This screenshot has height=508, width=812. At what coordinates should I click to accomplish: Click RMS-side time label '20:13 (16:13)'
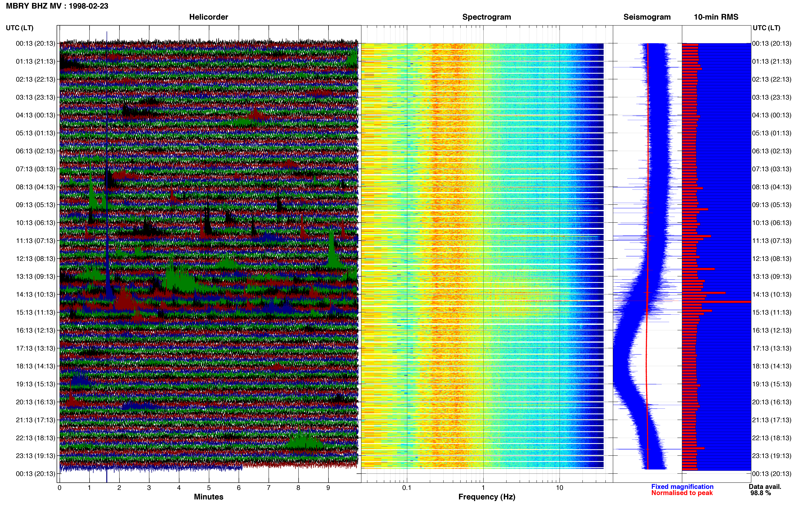[x=772, y=402]
